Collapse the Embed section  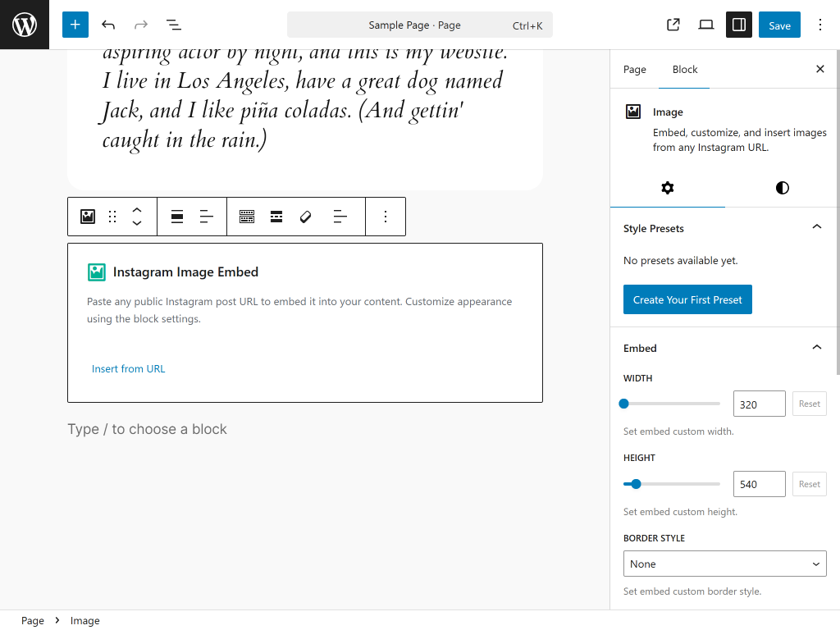816,348
